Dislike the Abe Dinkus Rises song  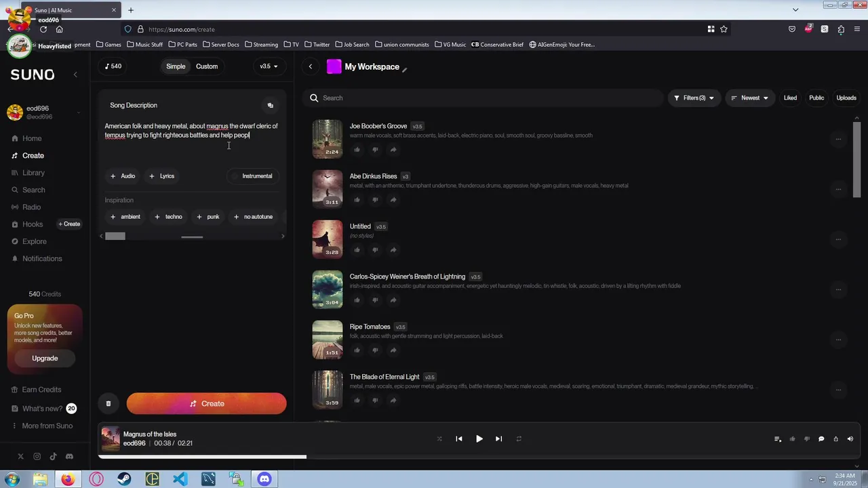pos(375,200)
